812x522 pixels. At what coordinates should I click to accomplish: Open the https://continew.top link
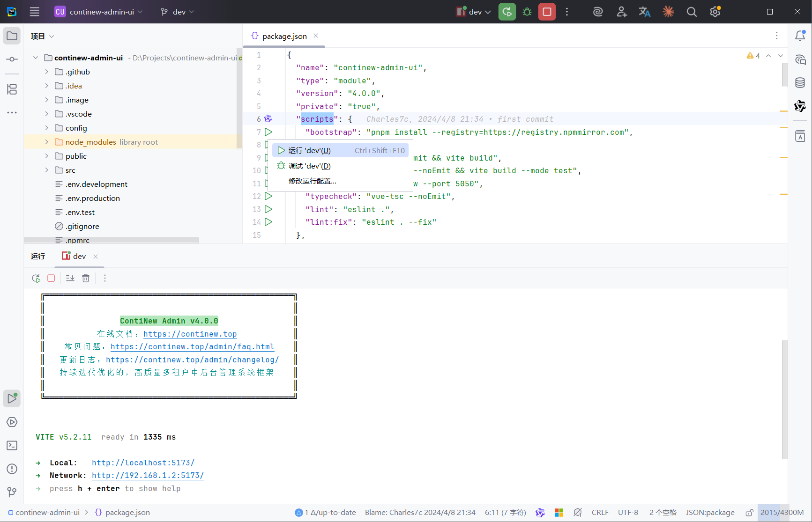[x=190, y=334]
